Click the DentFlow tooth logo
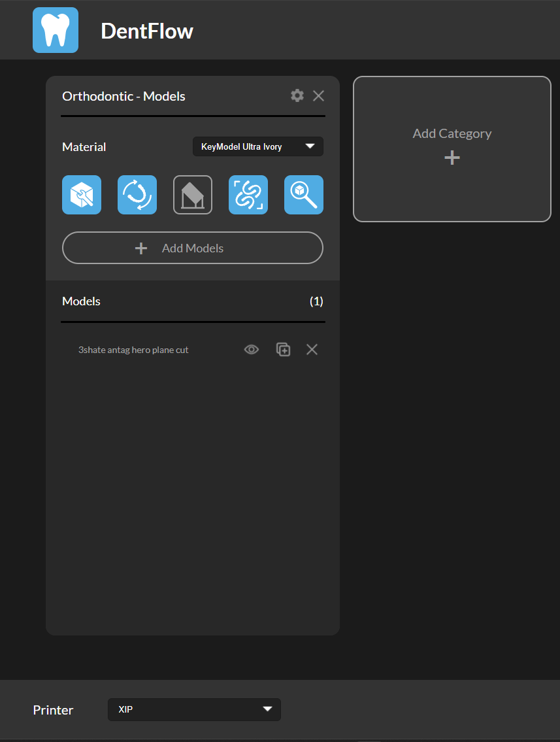 coord(55,29)
